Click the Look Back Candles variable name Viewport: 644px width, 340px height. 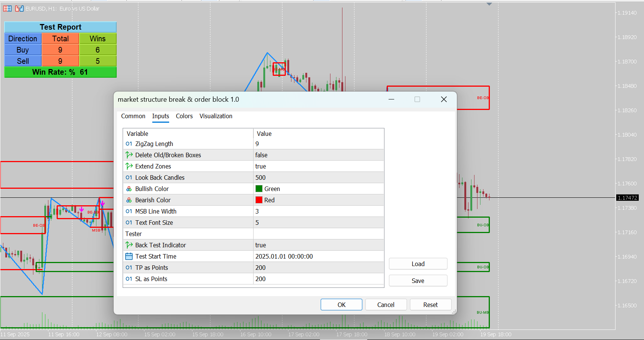pyautogui.click(x=160, y=178)
